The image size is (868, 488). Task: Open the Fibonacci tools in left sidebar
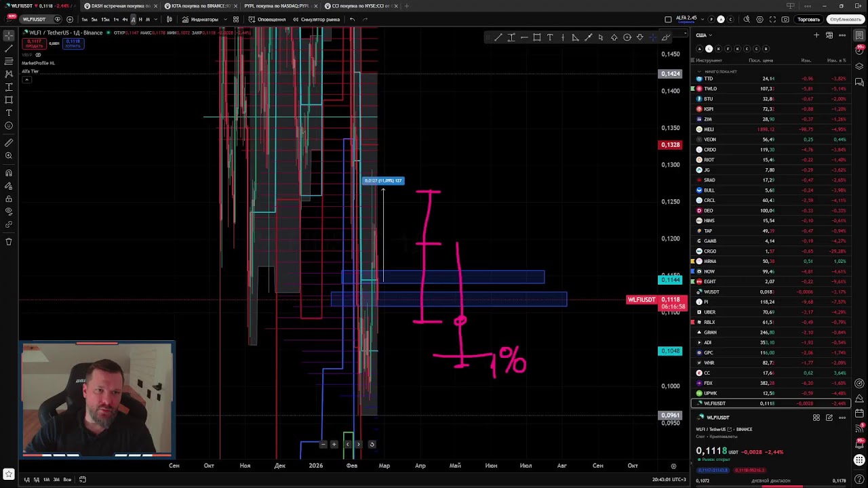(9, 61)
